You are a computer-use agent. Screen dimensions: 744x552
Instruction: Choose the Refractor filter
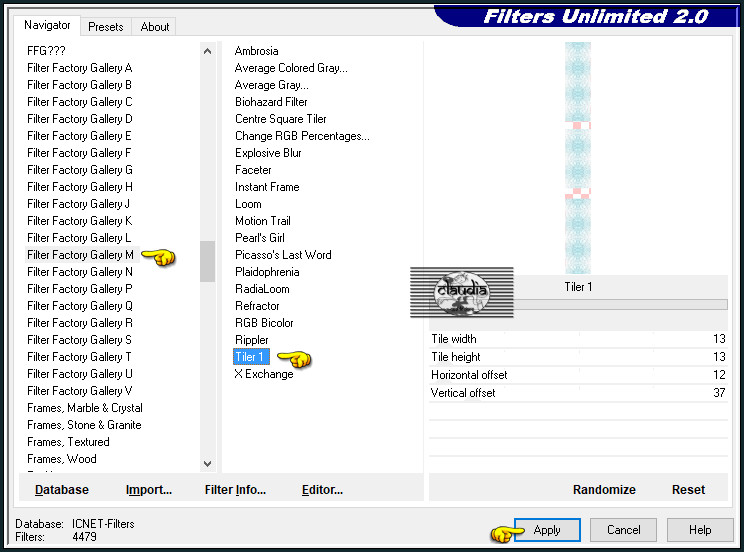[x=257, y=306]
